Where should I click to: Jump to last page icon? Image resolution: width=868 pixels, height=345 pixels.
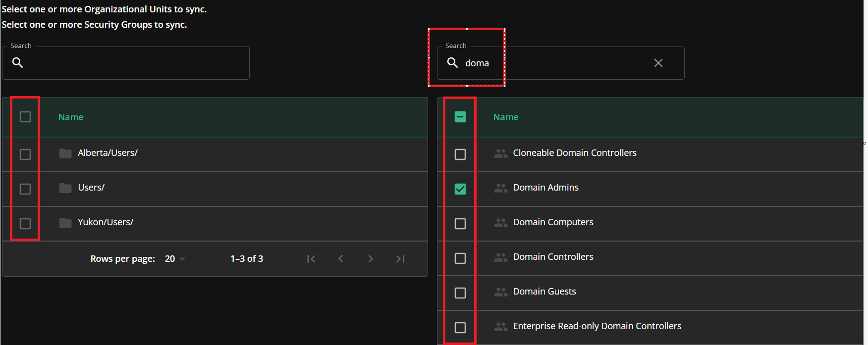pos(400,259)
